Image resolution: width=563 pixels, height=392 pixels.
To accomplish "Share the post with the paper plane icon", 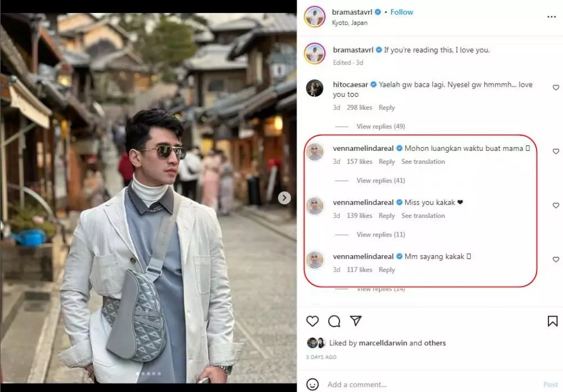I will (356, 320).
